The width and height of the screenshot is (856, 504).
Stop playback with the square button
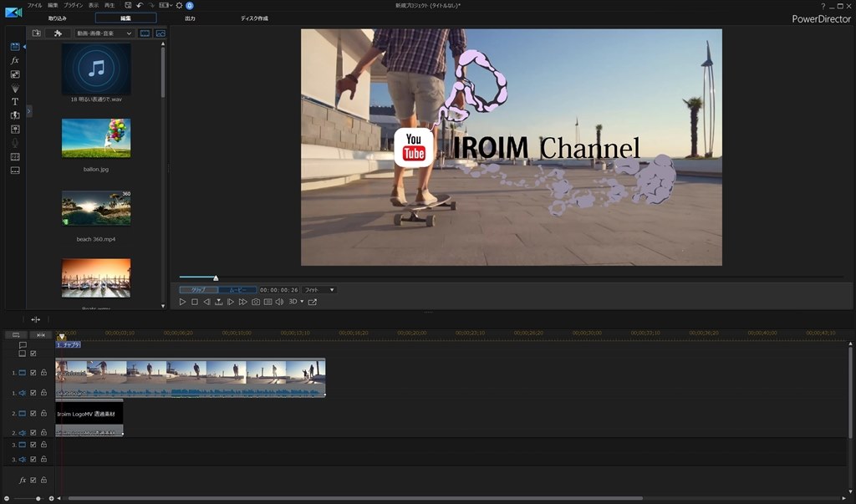[x=194, y=302]
